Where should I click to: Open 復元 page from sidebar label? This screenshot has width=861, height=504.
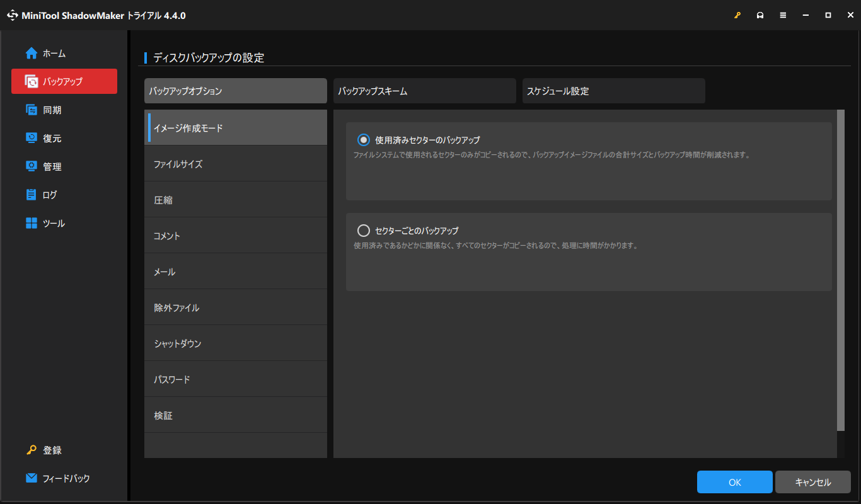pos(52,139)
